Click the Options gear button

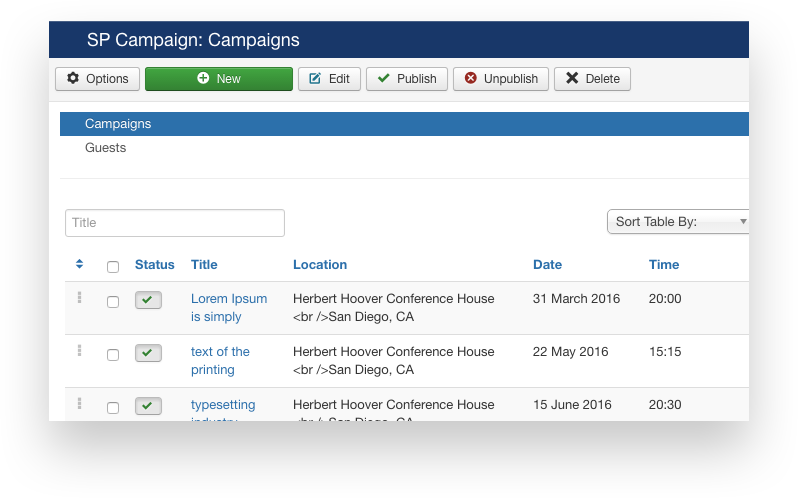97,79
